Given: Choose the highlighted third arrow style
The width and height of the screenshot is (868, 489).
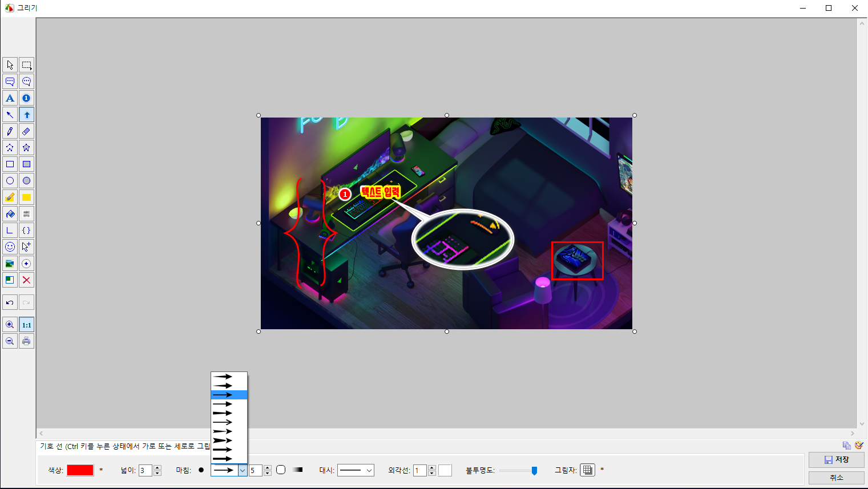Looking at the screenshot, I should 229,395.
